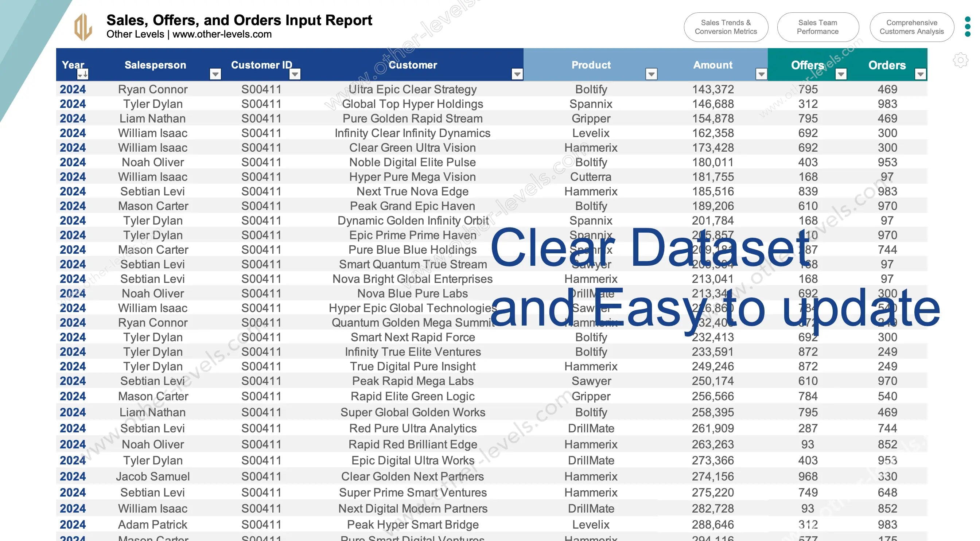The width and height of the screenshot is (980, 541).
Task: Click the gear settings icon
Action: [x=960, y=60]
